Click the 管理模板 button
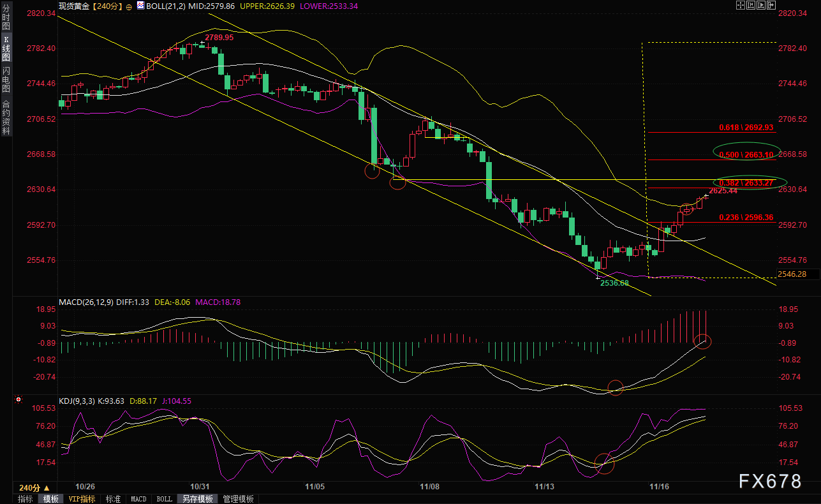 [238, 499]
